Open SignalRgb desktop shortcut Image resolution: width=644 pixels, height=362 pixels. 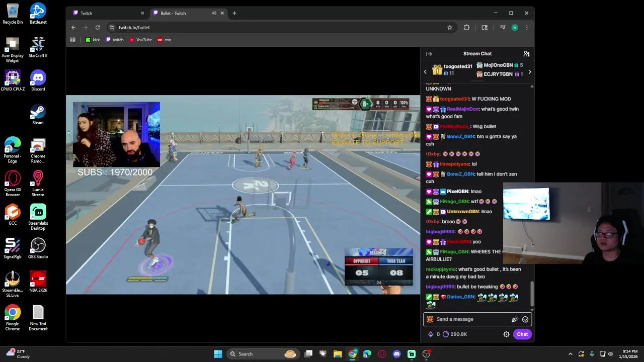(x=13, y=248)
